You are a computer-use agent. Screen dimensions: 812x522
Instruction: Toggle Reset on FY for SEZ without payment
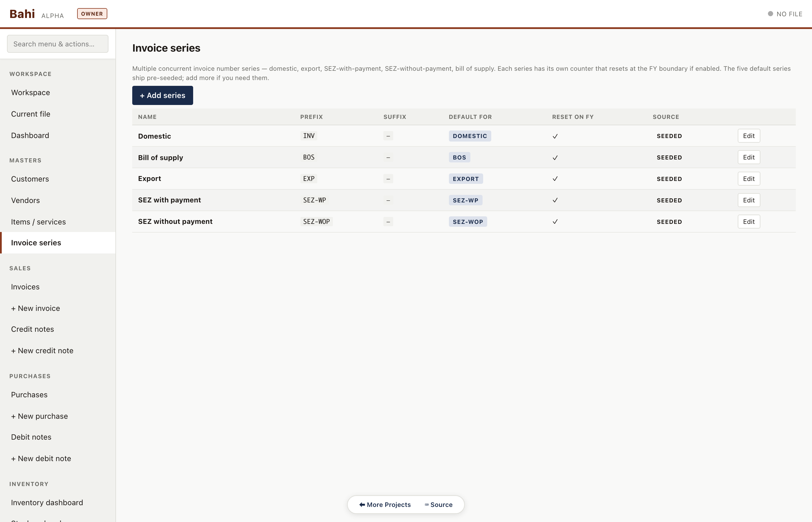click(555, 221)
